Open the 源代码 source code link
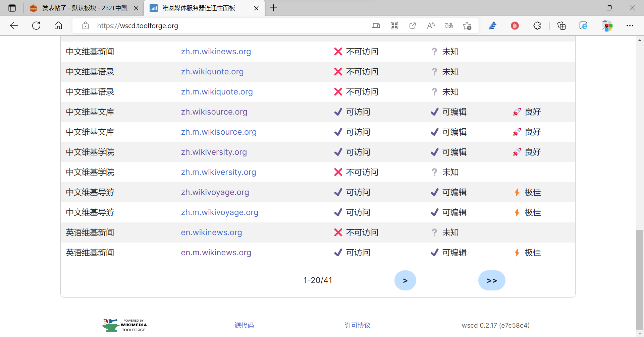Screen dimensions: 644x337 point(244,325)
